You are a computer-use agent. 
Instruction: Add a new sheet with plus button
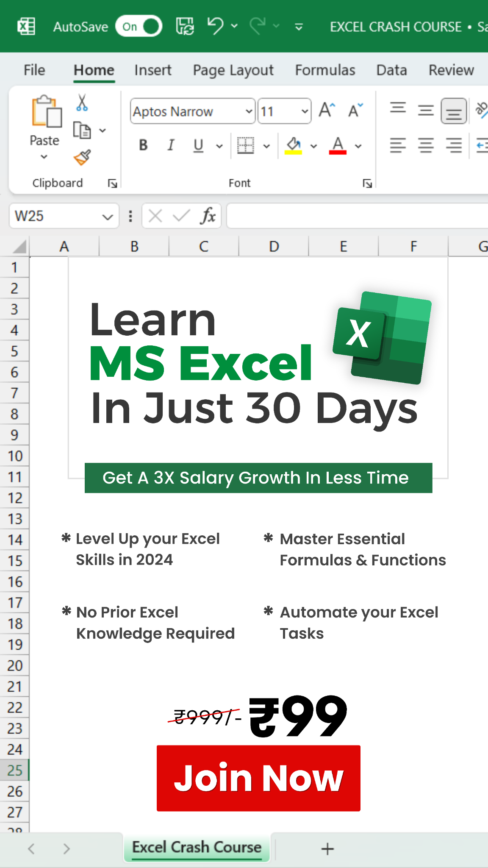click(327, 849)
